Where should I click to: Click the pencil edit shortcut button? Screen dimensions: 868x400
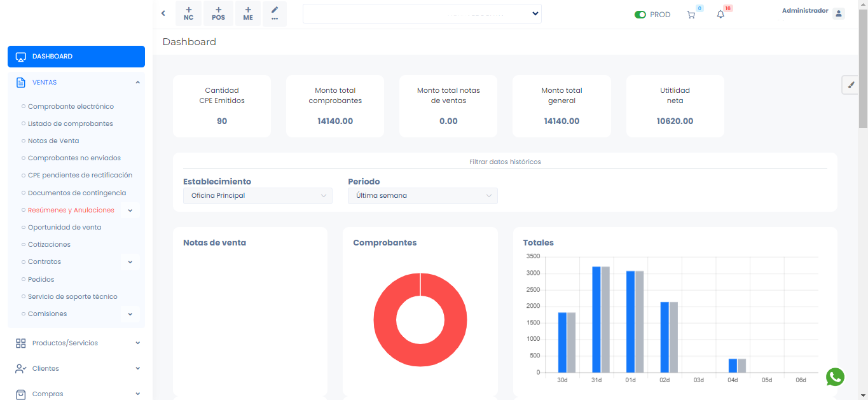tap(275, 13)
